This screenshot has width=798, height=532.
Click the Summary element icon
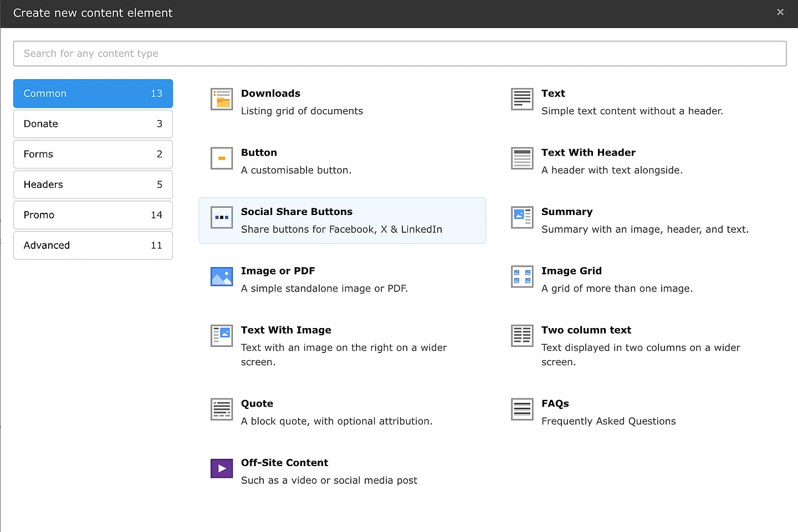[522, 217]
